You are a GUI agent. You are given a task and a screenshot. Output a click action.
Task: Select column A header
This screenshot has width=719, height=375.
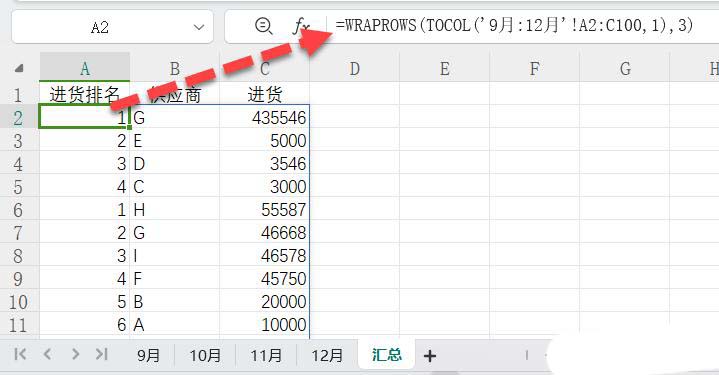point(85,68)
